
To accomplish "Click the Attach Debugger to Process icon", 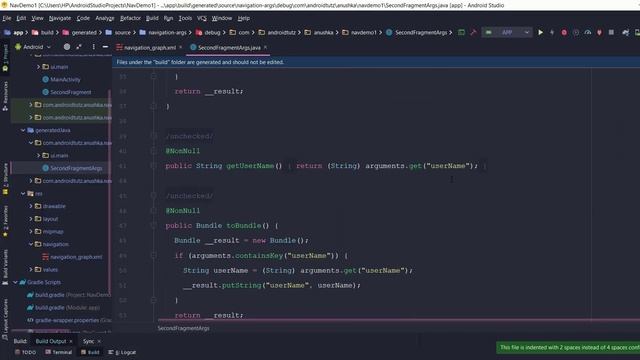I will [599, 32].
